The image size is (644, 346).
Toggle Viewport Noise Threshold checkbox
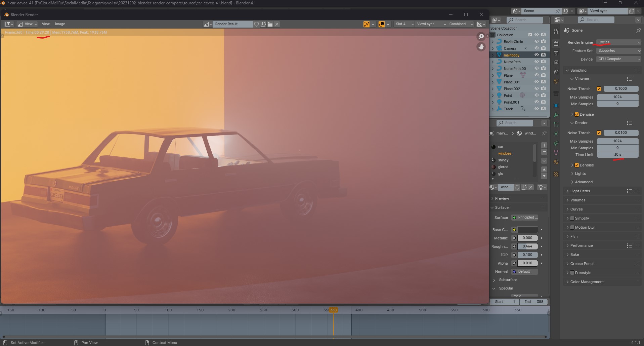599,89
